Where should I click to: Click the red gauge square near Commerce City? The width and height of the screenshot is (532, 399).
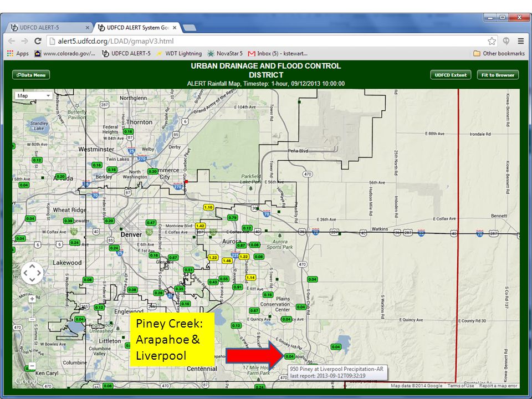click(186, 182)
